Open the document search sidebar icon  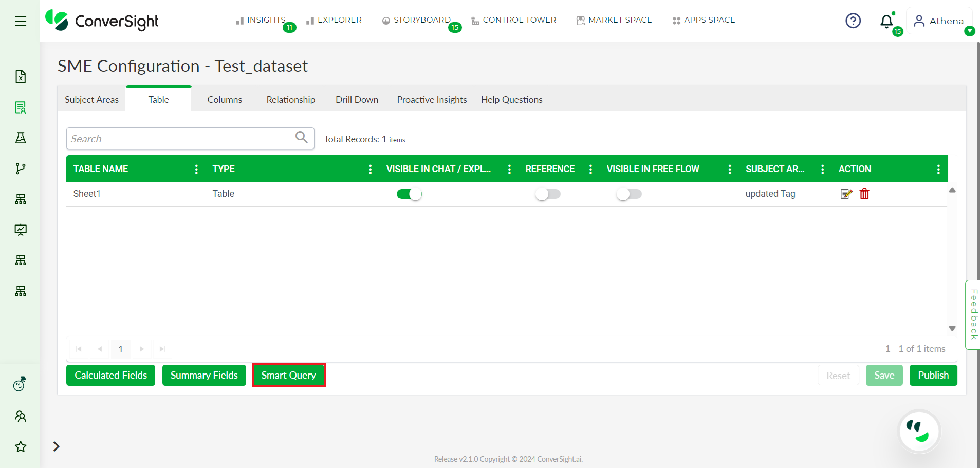[x=21, y=107]
